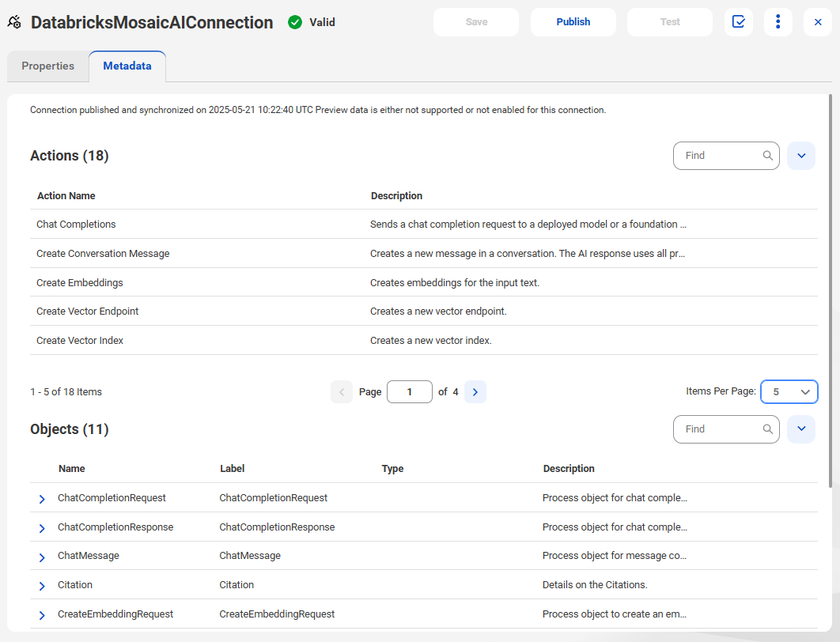The image size is (840, 642).
Task: Click the Actions Description column header
Action: [x=396, y=196]
